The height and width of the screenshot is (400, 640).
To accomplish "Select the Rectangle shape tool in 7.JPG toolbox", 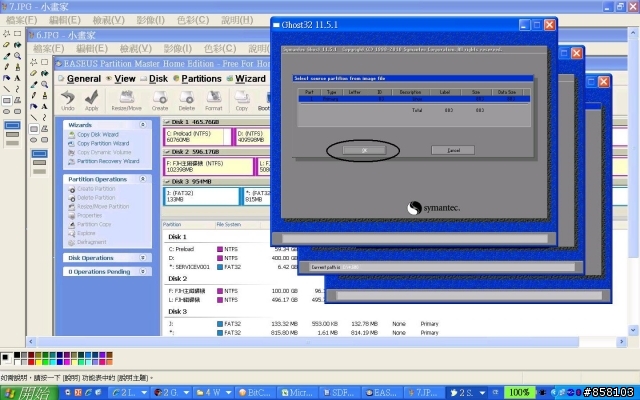I will pyautogui.click(x=7, y=100).
